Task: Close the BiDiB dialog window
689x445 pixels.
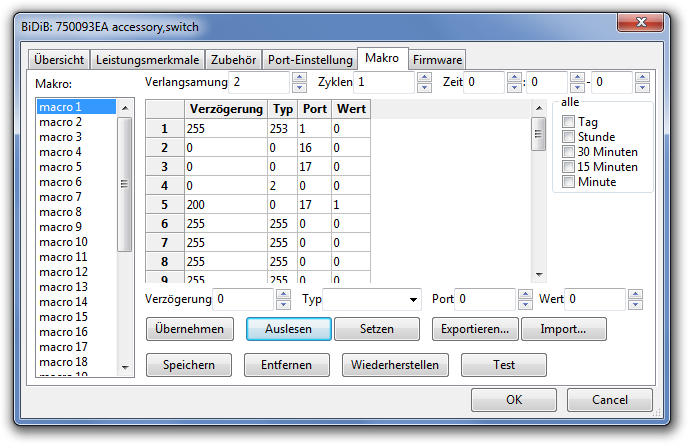Action: [654, 19]
